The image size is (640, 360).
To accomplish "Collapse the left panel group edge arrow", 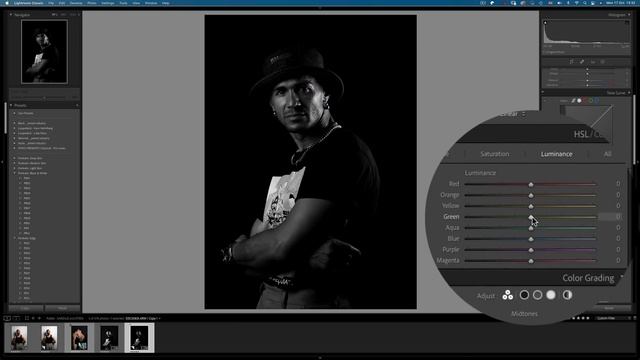I will (x=2, y=162).
